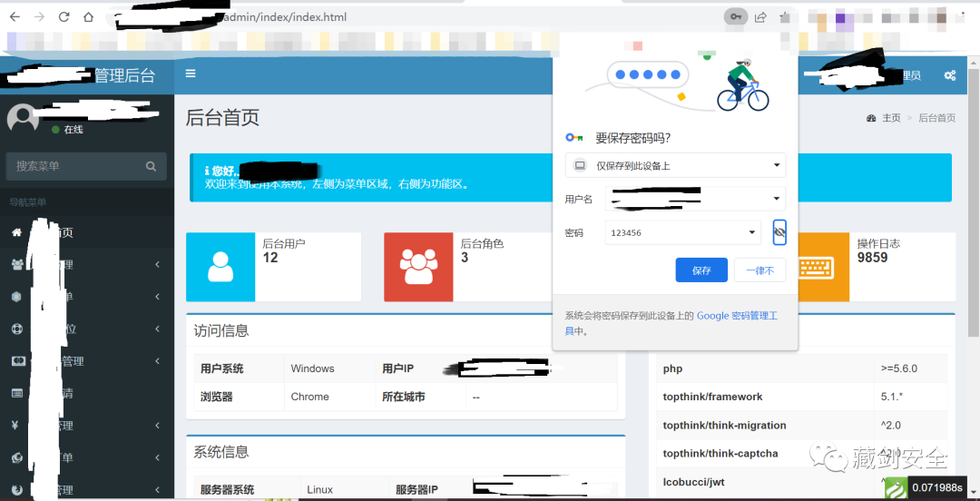Expand sidebar menu with money icon

coord(87,361)
